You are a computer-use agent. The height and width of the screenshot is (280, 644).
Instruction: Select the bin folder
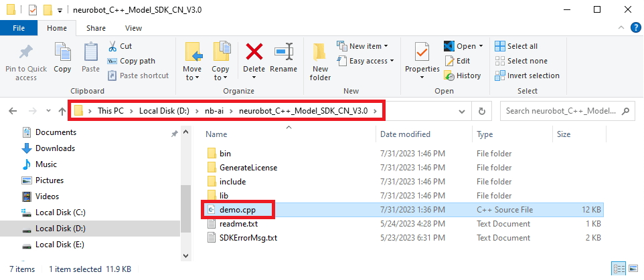225,154
